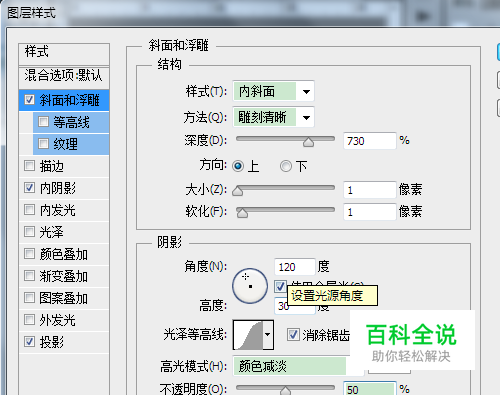This screenshot has height=395, width=500.
Task: Click the 高度 input field showing 30
Action: pyautogui.click(x=295, y=306)
